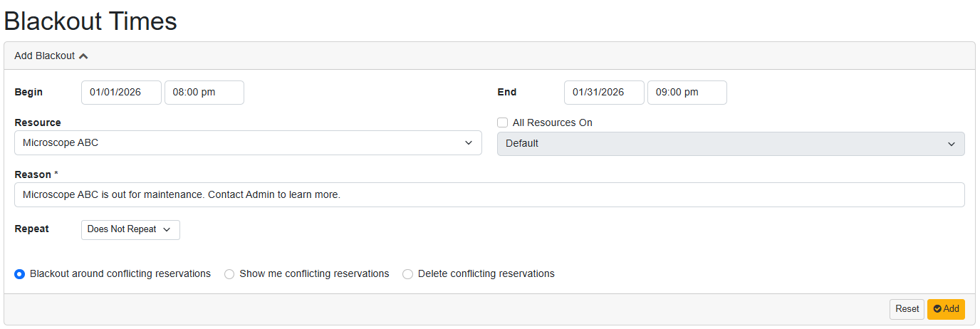This screenshot has width=980, height=329.
Task: Click the 09:00 pm end time field
Action: 687,93
